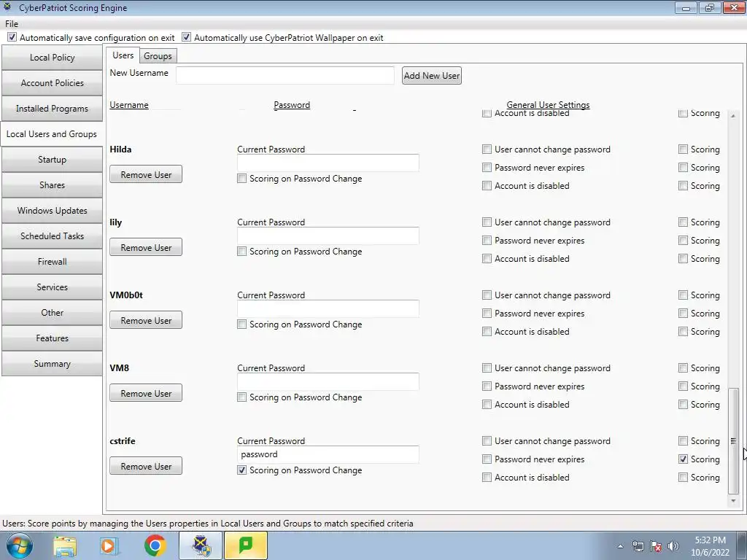Remove the user cstrife

point(146,466)
